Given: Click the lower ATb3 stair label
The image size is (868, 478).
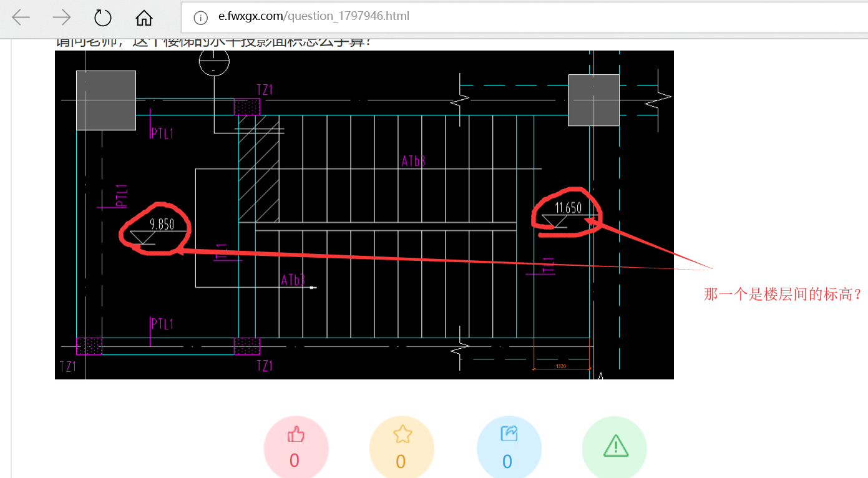Looking at the screenshot, I should (x=293, y=280).
